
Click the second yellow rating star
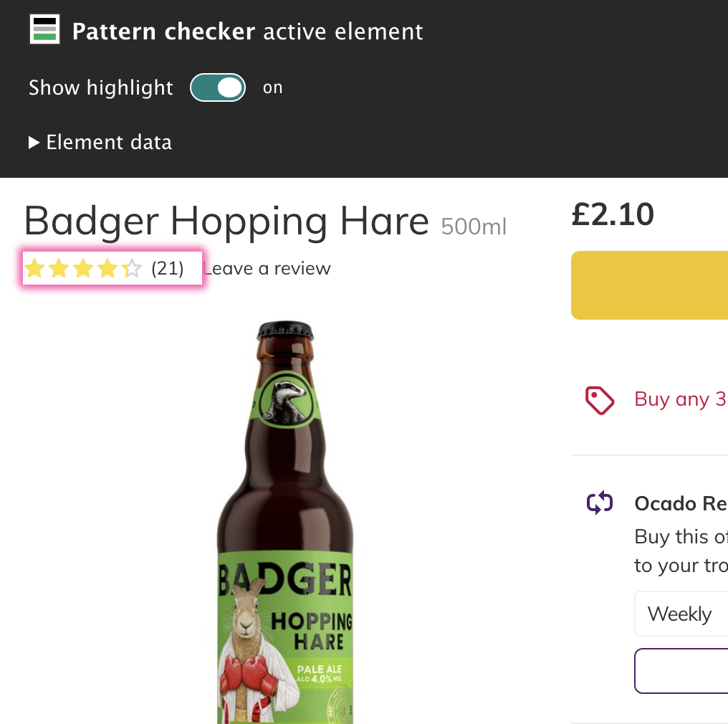coord(59,269)
